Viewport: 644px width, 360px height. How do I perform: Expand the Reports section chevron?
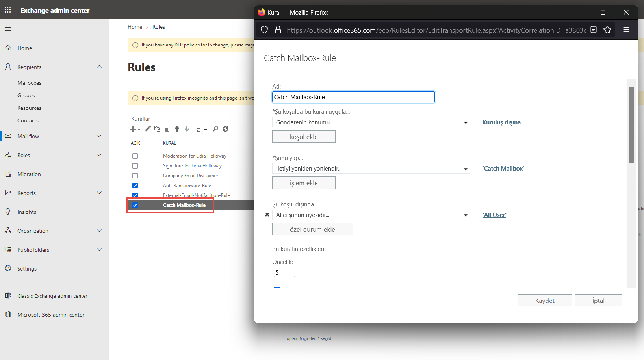pos(99,193)
